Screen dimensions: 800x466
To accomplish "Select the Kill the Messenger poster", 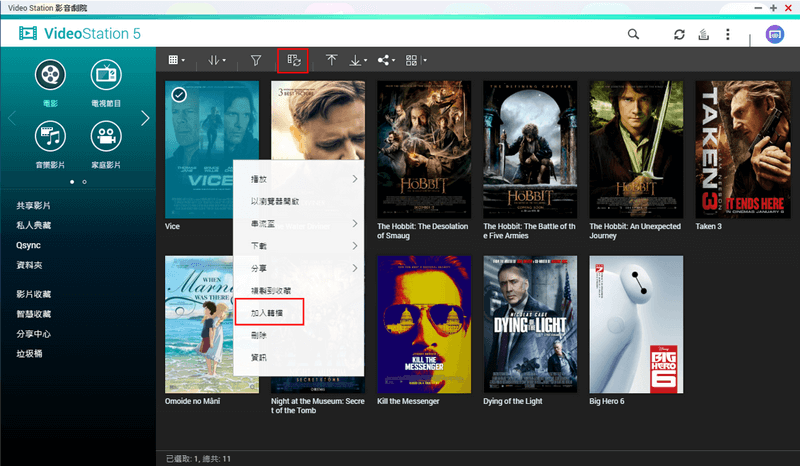I will (x=424, y=324).
